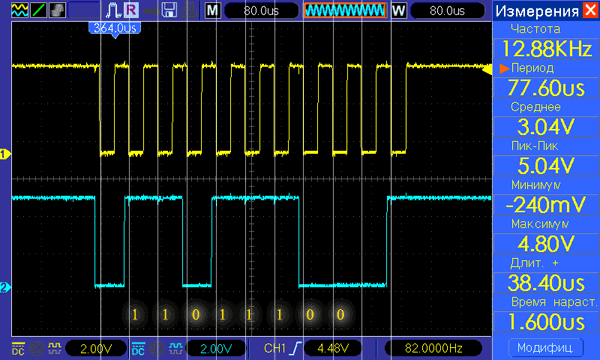
Task: Click the printer icon in the toolbar
Action: 189,10
